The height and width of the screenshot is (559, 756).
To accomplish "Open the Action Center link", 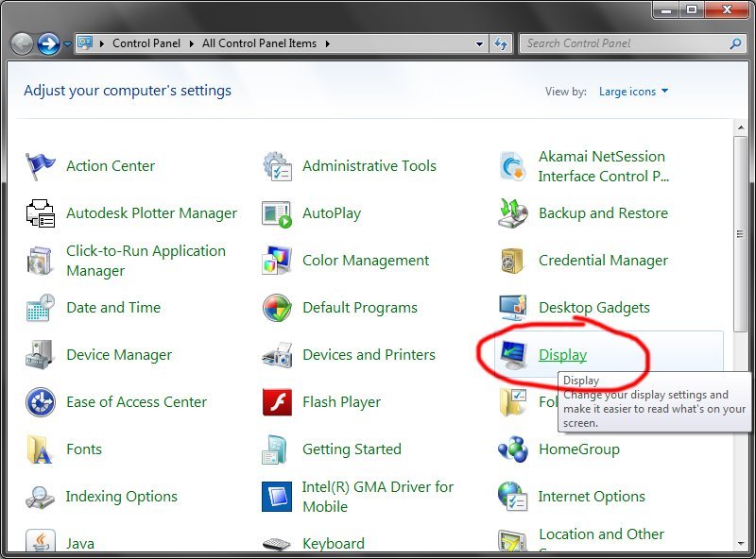I will pyautogui.click(x=111, y=166).
